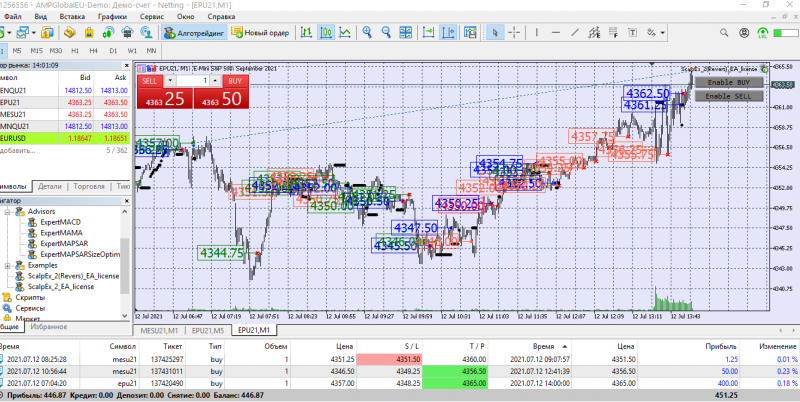Switch to the EPU21,M5 chart tab
The image size is (800, 402).
click(208, 331)
